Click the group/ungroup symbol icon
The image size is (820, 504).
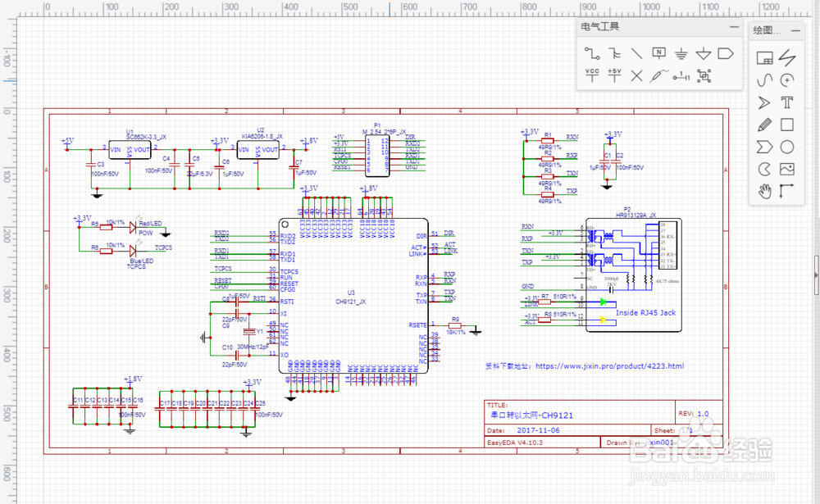(704, 76)
